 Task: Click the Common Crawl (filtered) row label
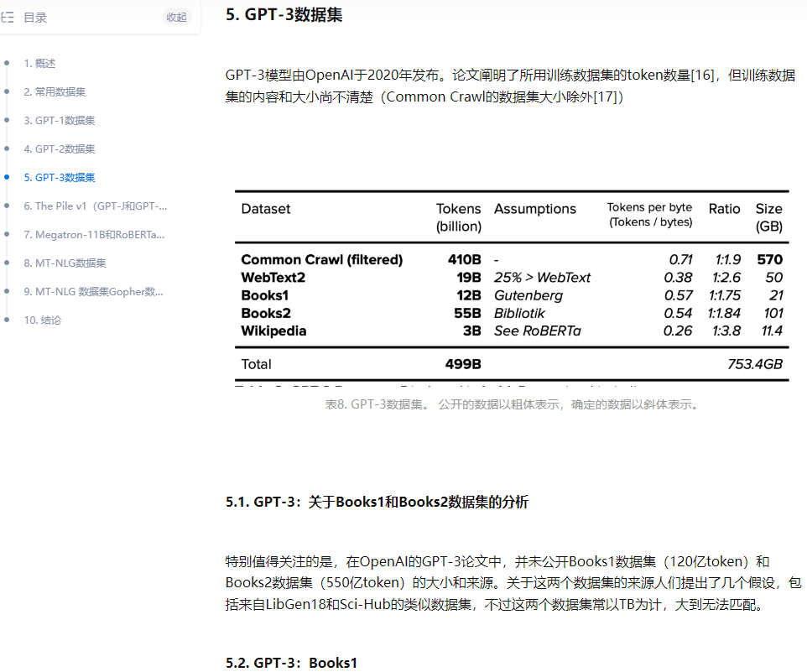click(321, 260)
